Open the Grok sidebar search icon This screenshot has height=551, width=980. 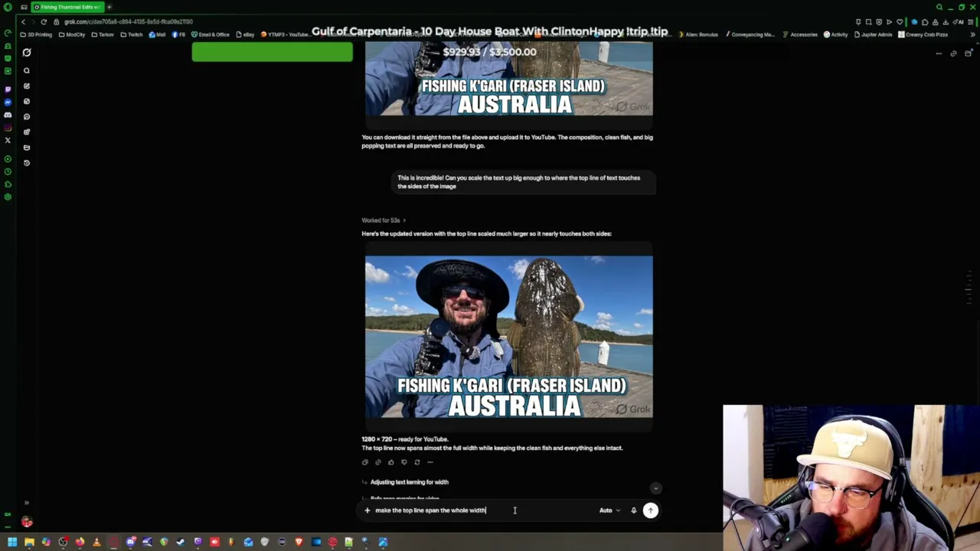tap(27, 70)
